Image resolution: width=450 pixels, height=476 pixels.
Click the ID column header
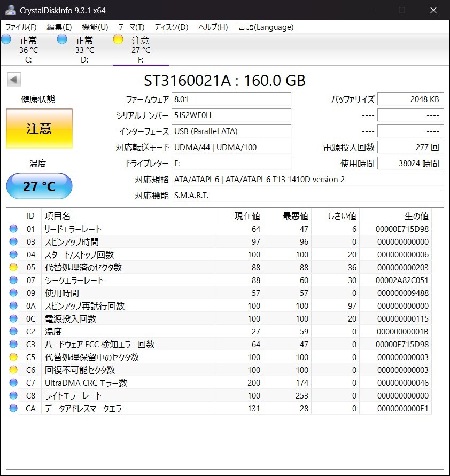click(x=30, y=216)
